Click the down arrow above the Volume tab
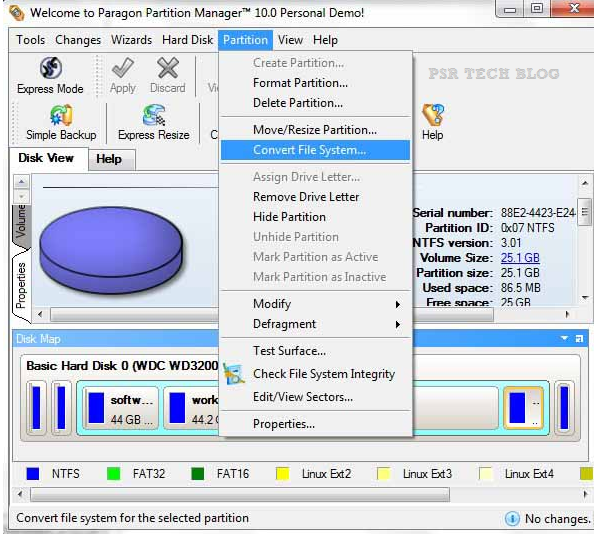Screen dimensions: 594x534 22,196
